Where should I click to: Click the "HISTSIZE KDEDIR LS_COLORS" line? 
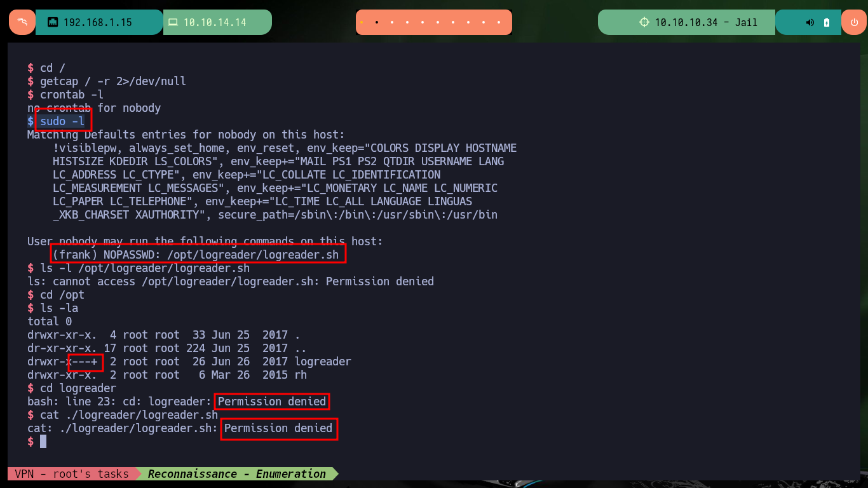[278, 161]
